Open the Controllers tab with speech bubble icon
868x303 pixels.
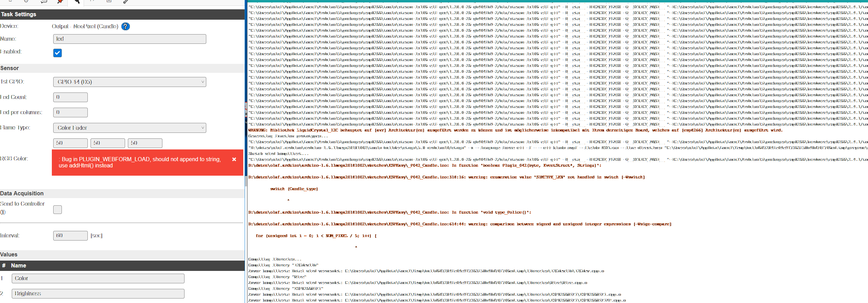pyautogui.click(x=44, y=1)
